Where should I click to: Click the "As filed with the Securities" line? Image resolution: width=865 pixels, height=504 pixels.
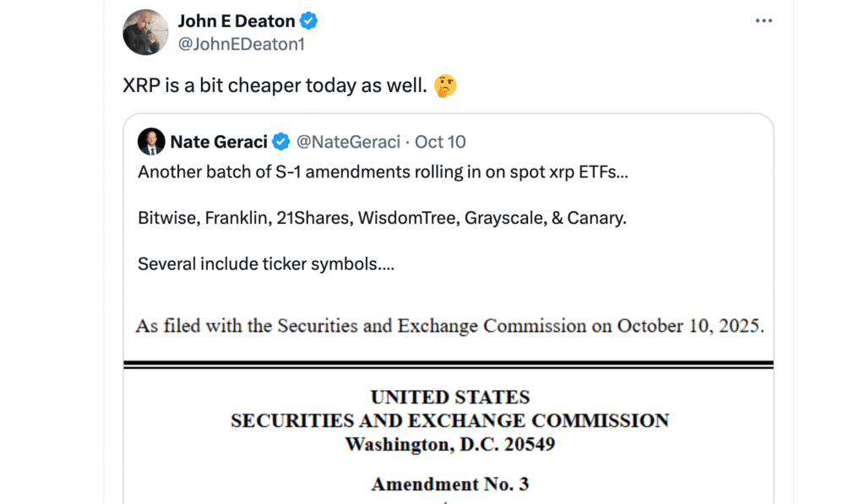click(x=449, y=326)
